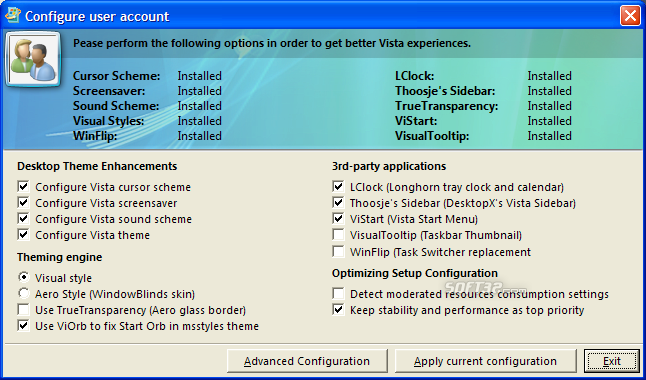Click the Visual Styles: label
Screen dimensions: 646x380
109,121
